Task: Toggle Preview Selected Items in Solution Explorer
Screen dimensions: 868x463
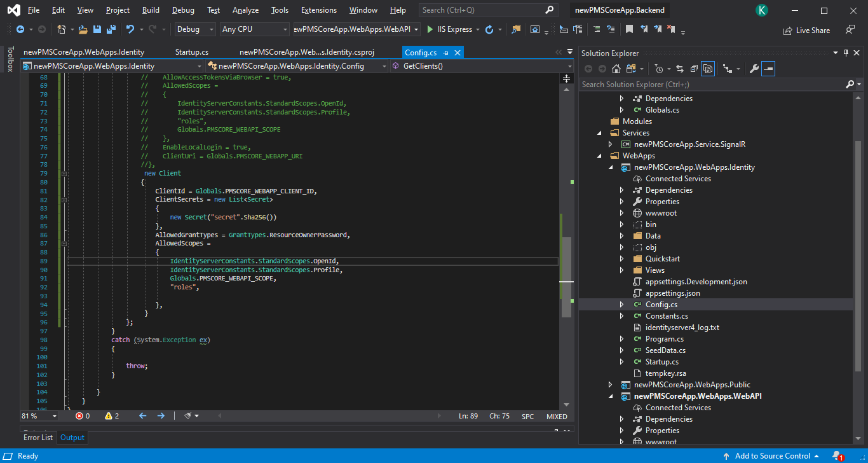Action: coord(768,69)
